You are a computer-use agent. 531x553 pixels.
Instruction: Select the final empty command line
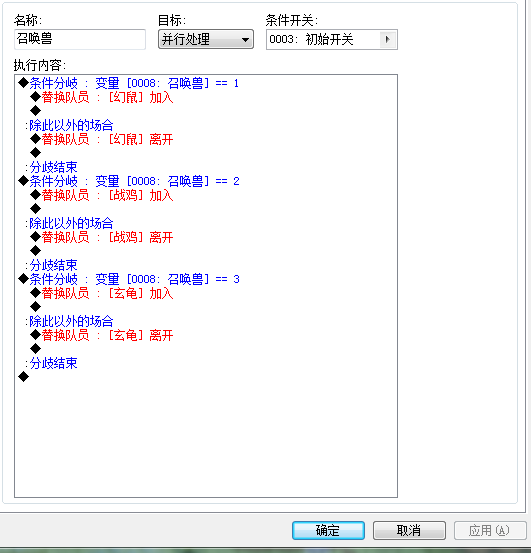[x=23, y=377]
